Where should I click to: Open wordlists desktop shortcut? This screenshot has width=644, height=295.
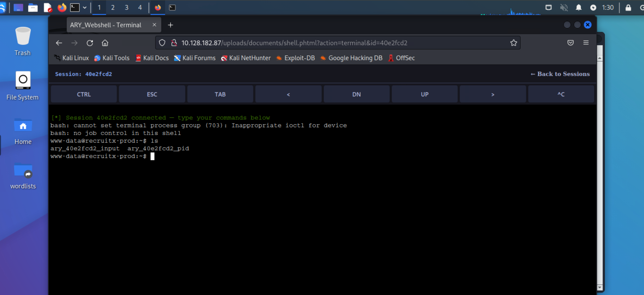23,176
